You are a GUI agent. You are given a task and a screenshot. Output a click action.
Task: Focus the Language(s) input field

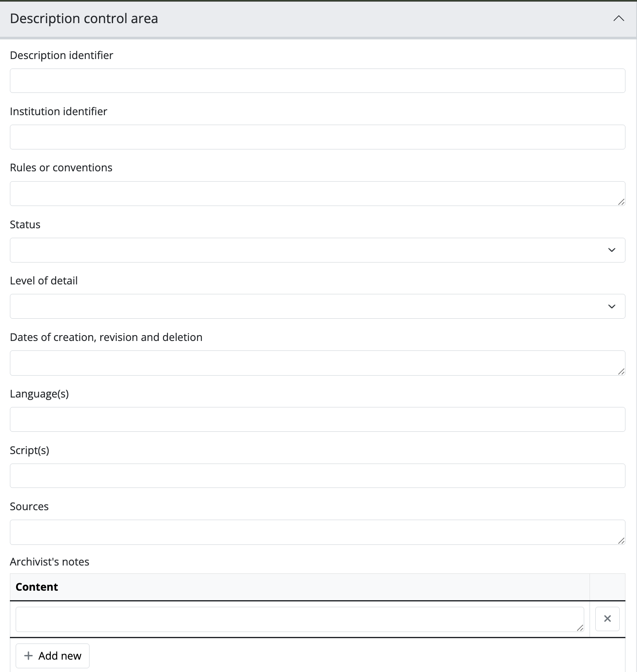pos(317,419)
